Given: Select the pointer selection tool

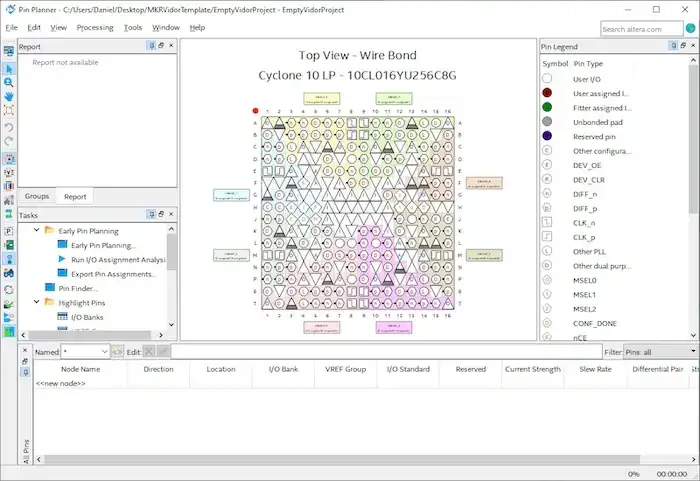Looking at the screenshot, I should 9,67.
